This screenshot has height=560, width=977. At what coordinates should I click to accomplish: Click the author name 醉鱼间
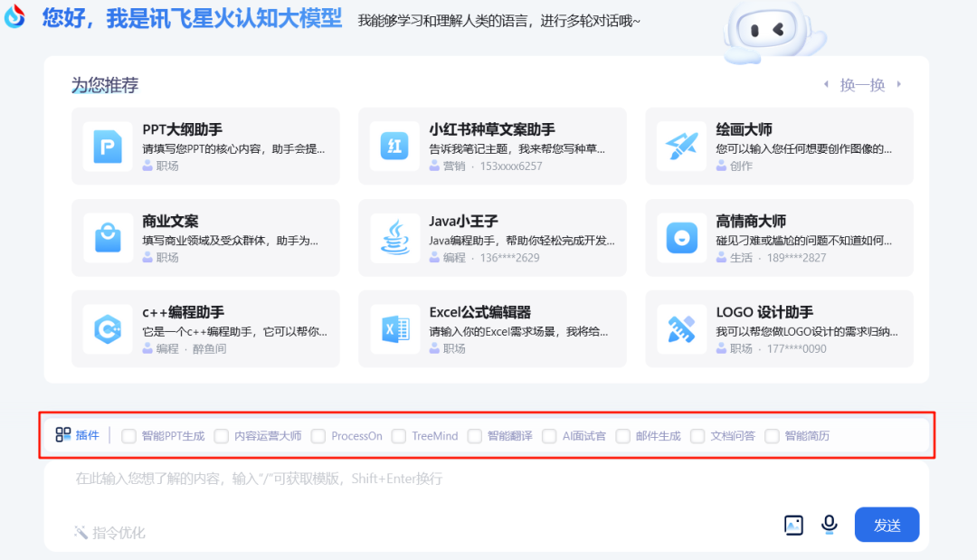point(209,349)
